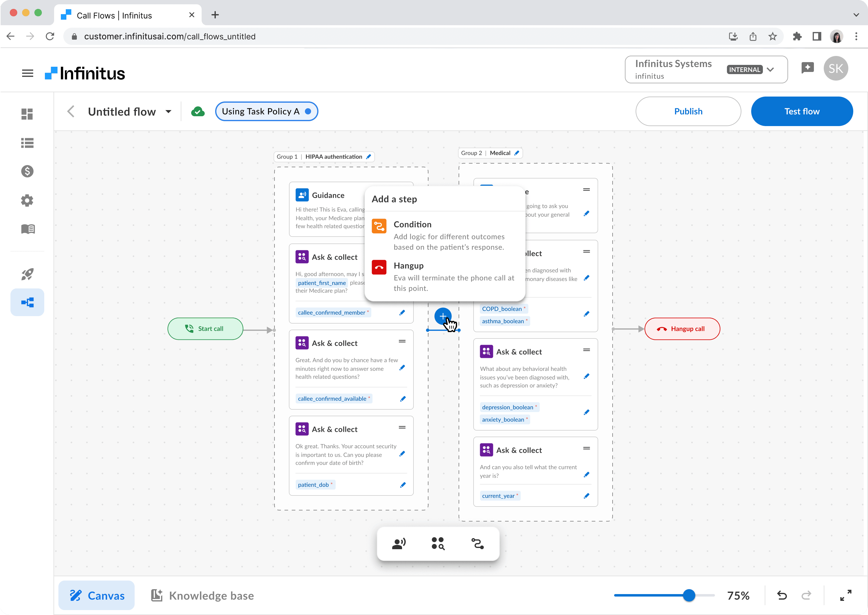Viewport: 868px width, 615px height.
Task: Click the drag handle on the availability Ask & collect card
Action: coord(402,341)
